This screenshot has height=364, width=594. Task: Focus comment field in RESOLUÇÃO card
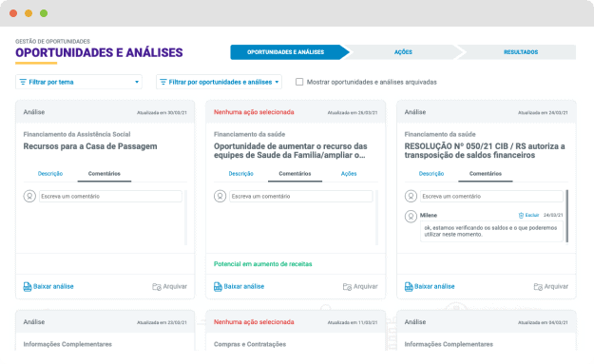tap(491, 196)
